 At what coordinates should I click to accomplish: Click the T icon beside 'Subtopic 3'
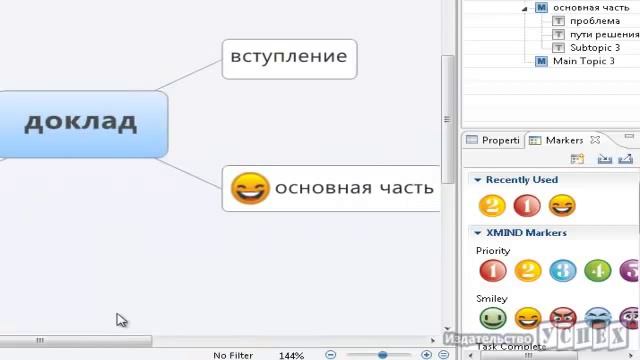tap(558, 48)
